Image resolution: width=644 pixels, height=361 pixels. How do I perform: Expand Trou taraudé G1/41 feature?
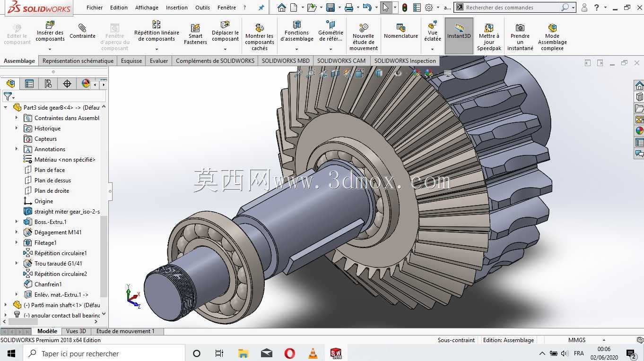tap(17, 263)
